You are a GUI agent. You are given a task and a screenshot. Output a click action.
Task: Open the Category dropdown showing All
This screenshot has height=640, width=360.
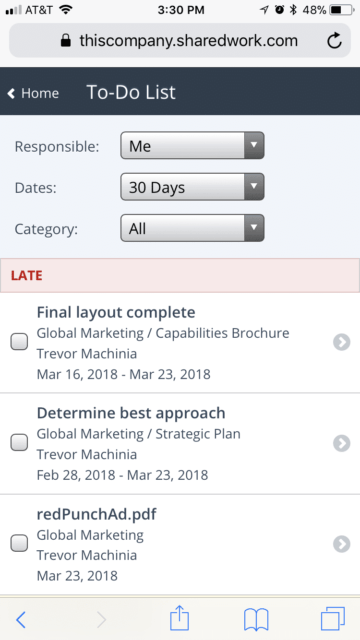tap(192, 228)
